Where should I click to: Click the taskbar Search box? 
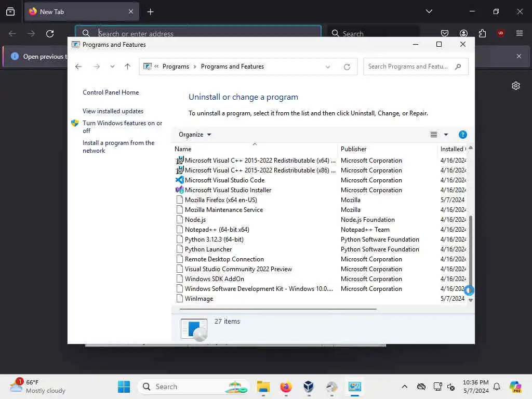[x=193, y=387]
